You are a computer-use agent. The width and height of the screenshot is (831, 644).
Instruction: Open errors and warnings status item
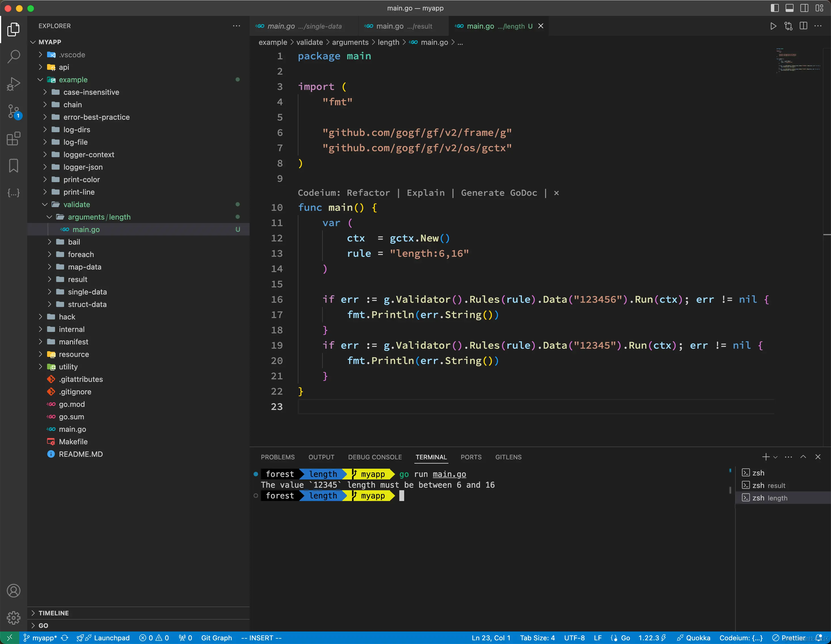[x=154, y=638]
